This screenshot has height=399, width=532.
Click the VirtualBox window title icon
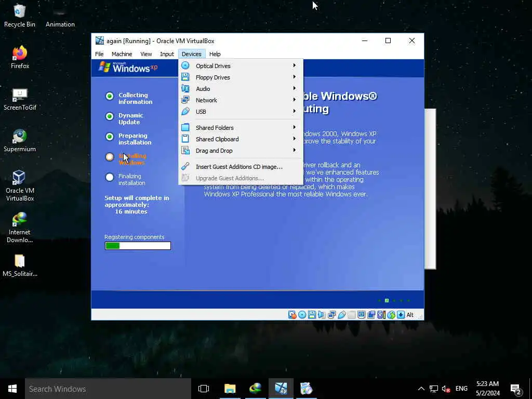99,41
